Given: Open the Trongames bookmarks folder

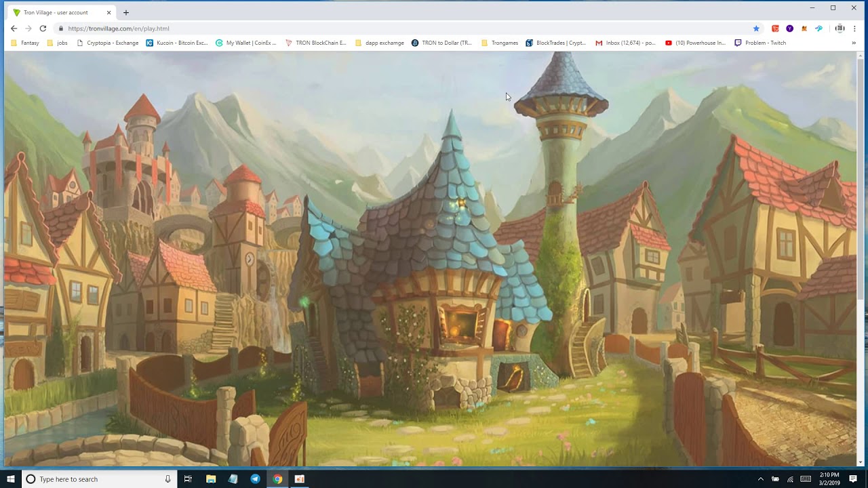Looking at the screenshot, I should pos(499,43).
